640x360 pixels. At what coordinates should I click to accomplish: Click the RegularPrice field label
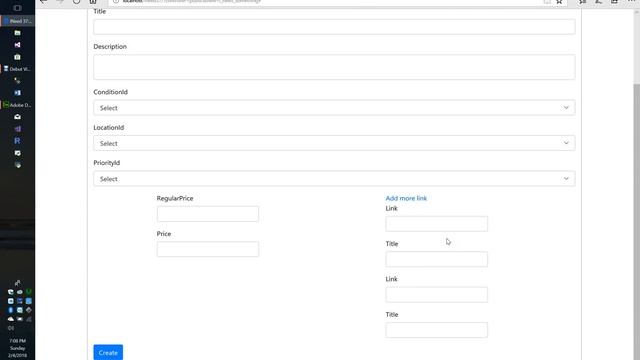pos(175,198)
